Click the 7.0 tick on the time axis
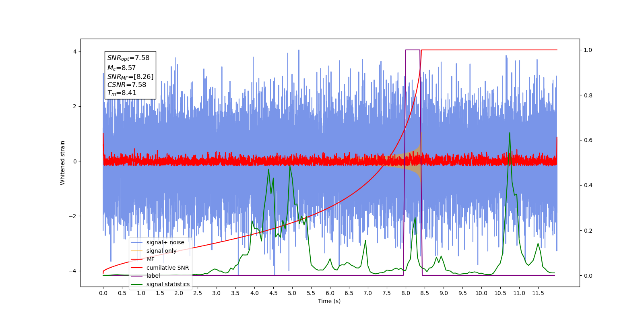 point(368,293)
